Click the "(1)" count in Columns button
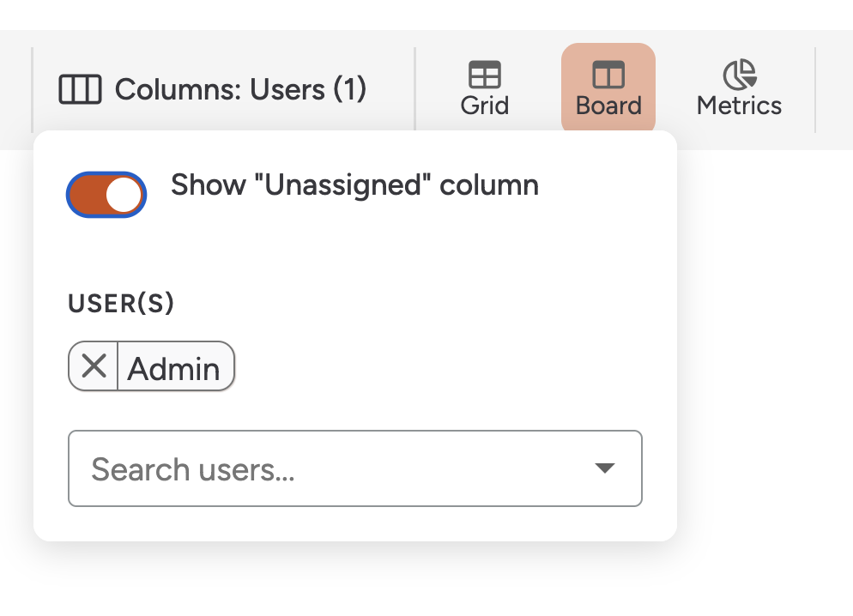The image size is (853, 616). click(x=349, y=89)
